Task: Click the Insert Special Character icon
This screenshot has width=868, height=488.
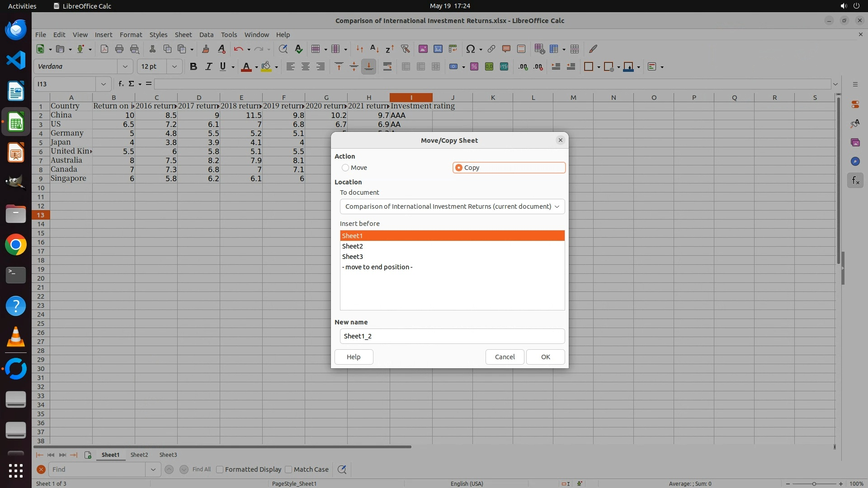Action: point(470,49)
